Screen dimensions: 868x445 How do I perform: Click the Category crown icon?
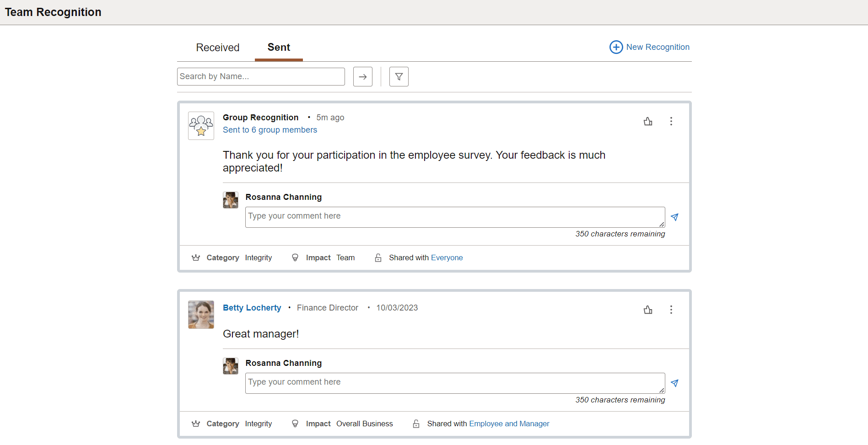tap(196, 257)
